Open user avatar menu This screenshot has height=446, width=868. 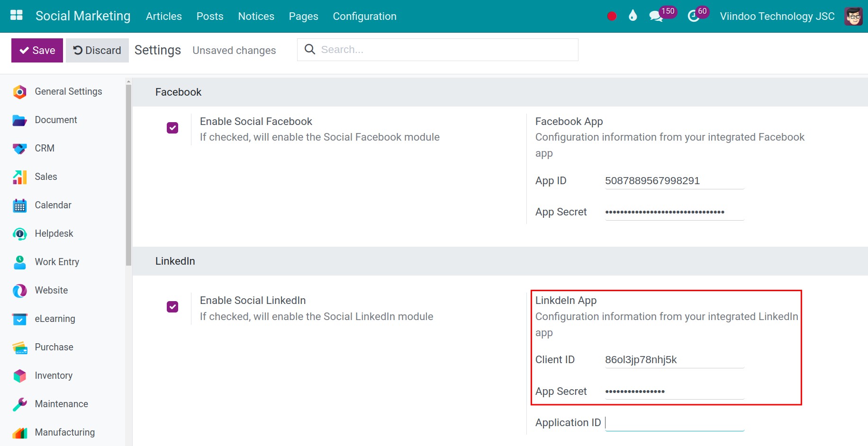(854, 16)
